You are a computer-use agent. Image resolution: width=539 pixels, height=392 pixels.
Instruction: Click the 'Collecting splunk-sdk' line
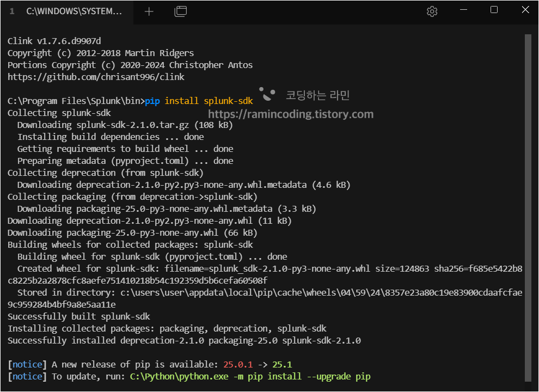click(x=59, y=113)
